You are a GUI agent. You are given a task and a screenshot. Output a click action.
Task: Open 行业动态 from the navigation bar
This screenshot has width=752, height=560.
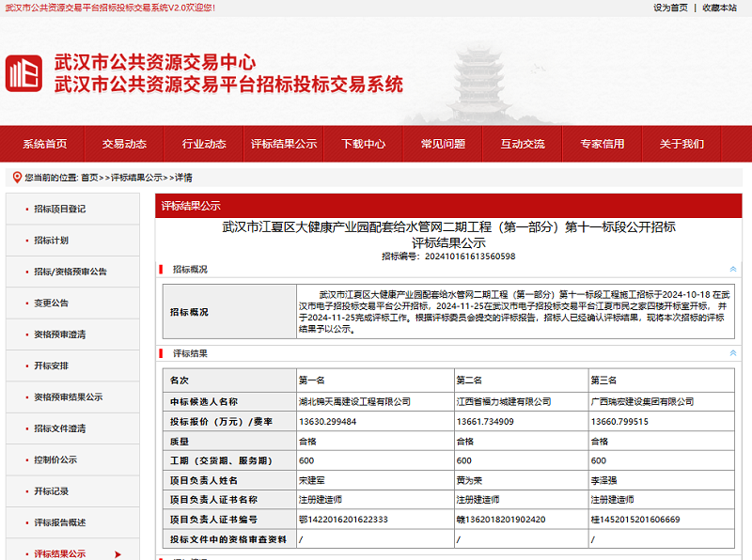[x=204, y=144]
